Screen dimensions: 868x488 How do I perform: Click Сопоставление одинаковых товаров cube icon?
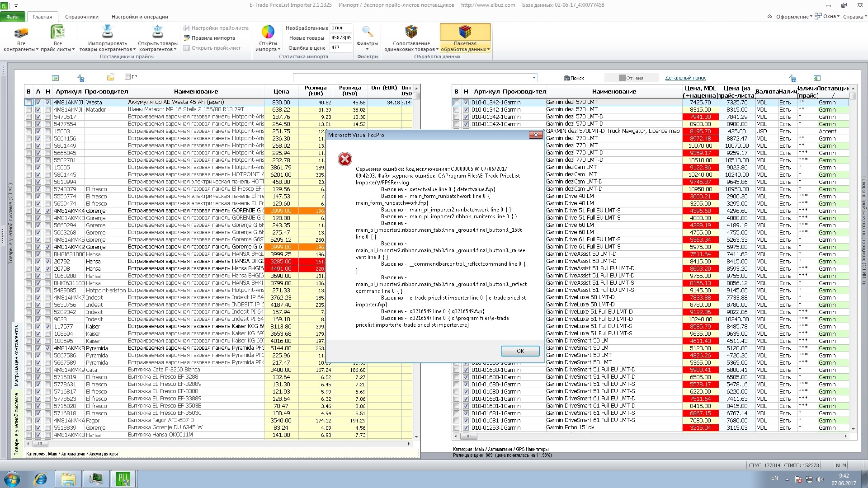(411, 32)
